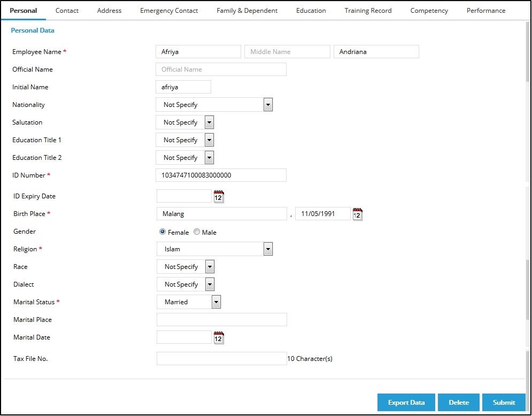Click the Birth Place field containing Malang

point(222,214)
